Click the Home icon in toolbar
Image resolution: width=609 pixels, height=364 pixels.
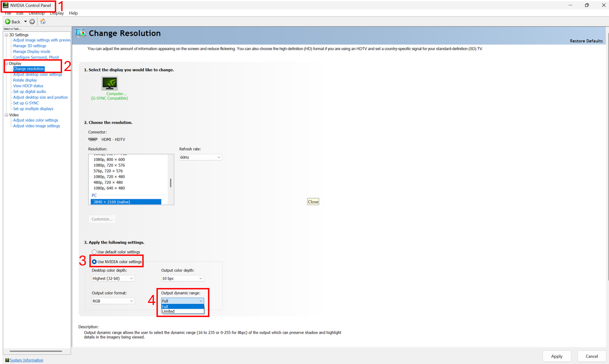(43, 21)
